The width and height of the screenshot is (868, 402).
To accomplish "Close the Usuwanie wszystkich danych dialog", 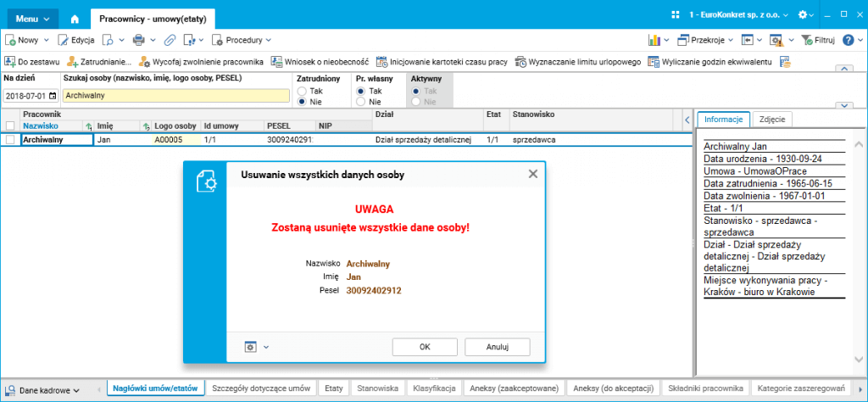I will tap(532, 174).
